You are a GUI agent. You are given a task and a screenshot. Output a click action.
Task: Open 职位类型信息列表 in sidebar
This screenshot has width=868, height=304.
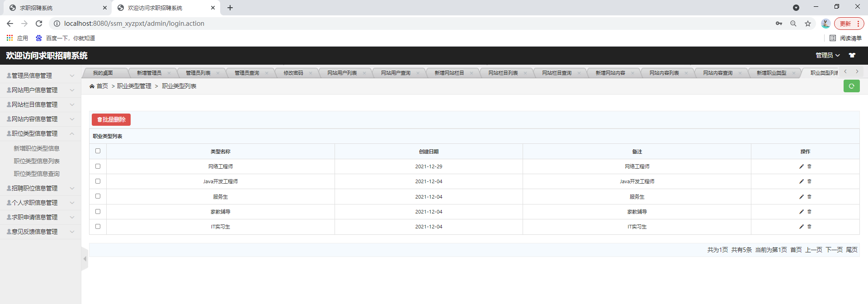click(x=37, y=161)
